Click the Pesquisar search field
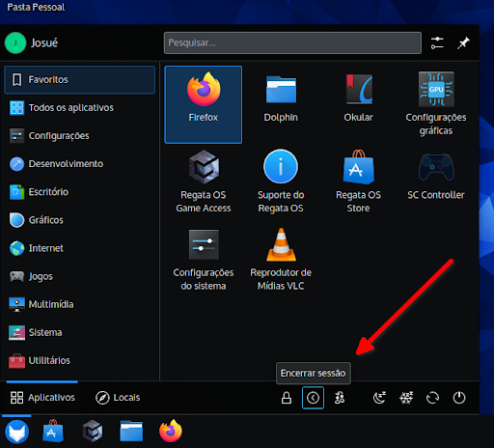Viewport: 494px width, 448px height. (292, 42)
